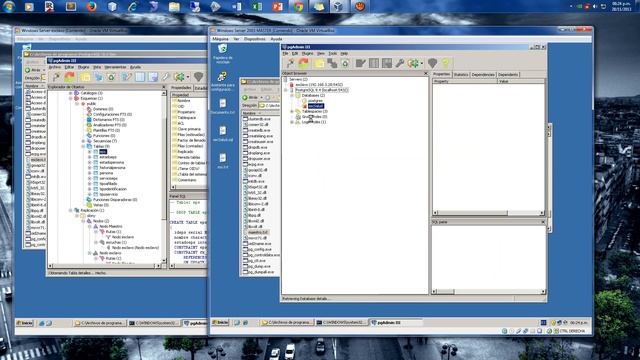The image size is (640, 360).
Task: Click the Drop object recycle icon in MASTER pgAdmin
Action: (345, 63)
